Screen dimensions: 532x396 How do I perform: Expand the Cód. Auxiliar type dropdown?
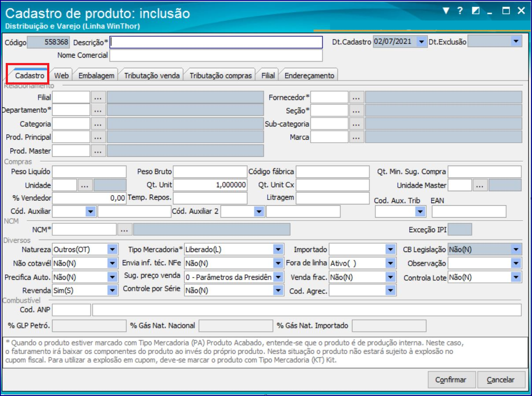tap(91, 212)
